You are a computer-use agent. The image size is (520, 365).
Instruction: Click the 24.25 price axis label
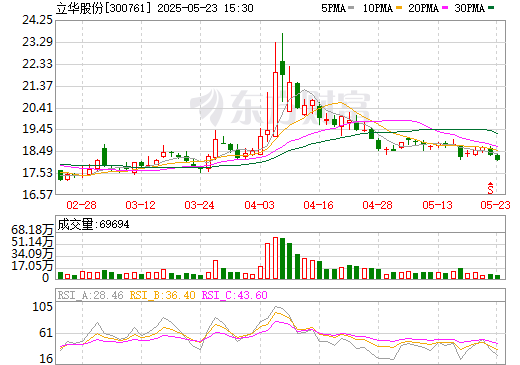(x=37, y=20)
